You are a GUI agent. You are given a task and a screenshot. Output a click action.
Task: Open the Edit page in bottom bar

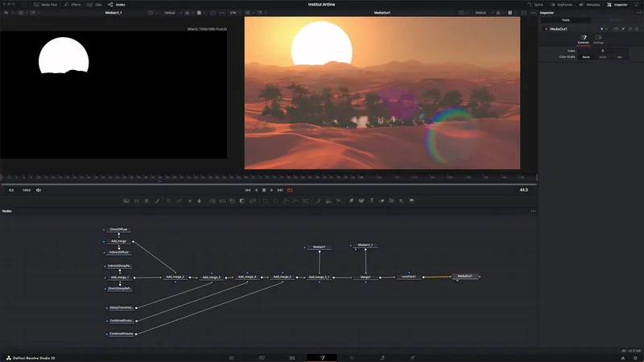pyautogui.click(x=292, y=358)
